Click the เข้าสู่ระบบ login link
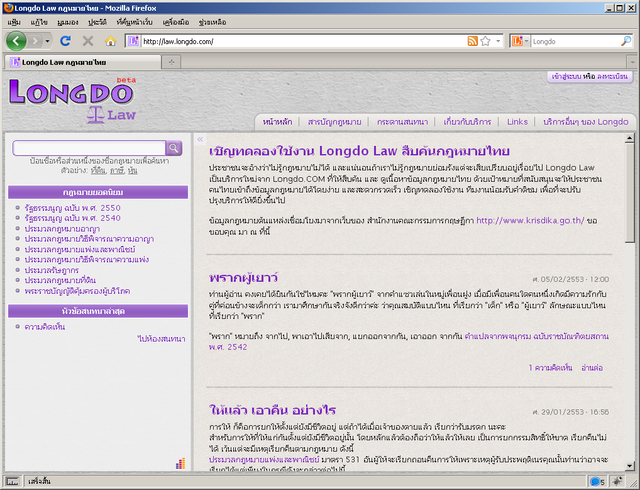Viewport: 640px width, 490px height. coord(567,76)
